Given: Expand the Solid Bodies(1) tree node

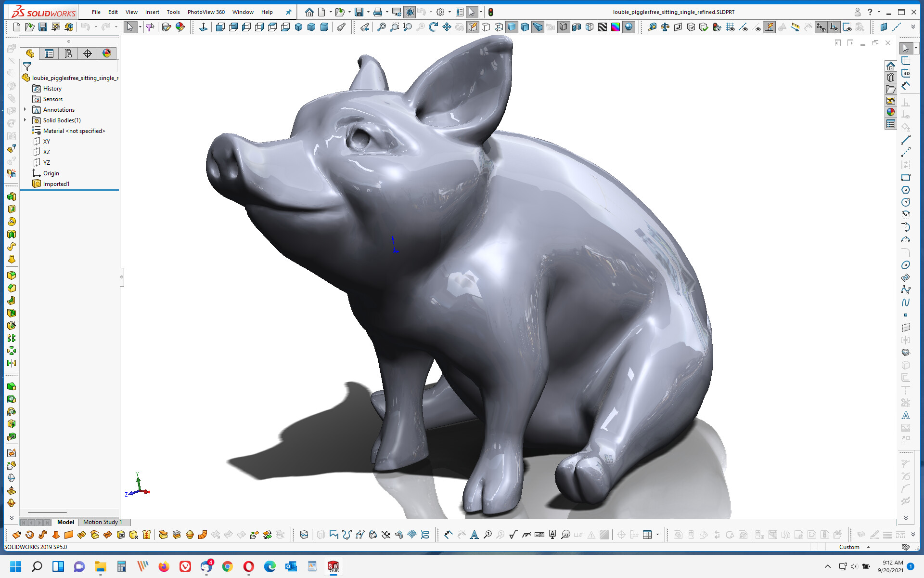Looking at the screenshot, I should (x=25, y=120).
